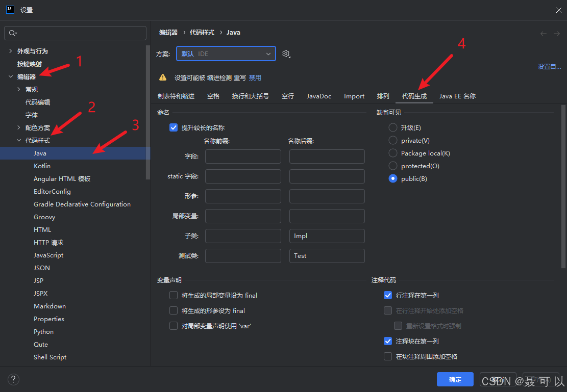Click the Impl suffix input field
Screen dimensions: 567x392
pyautogui.click(x=327, y=236)
